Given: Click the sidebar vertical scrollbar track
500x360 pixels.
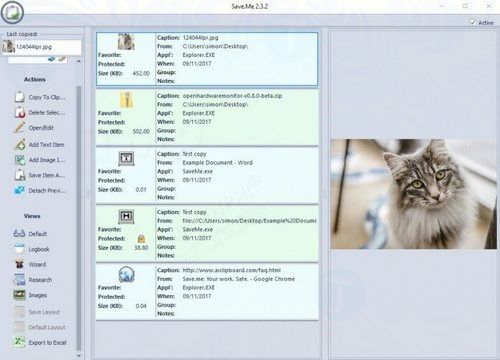Looking at the screenshot, I should click(79, 218).
